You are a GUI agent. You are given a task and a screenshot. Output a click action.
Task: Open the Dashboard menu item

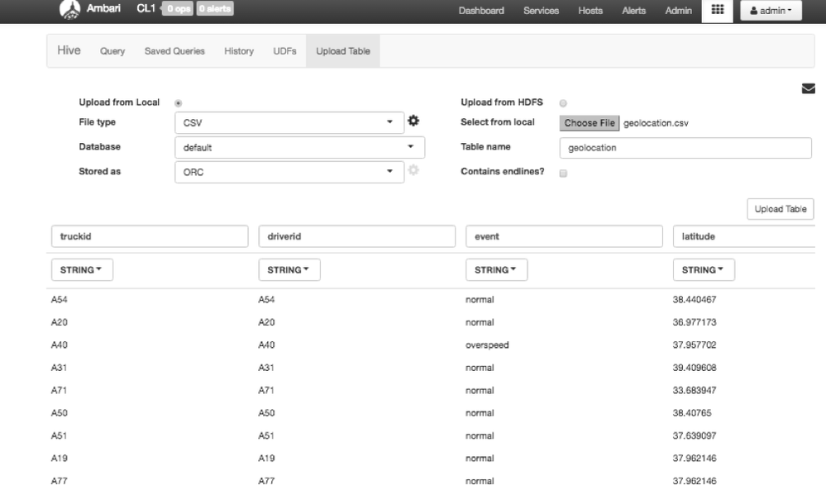(x=481, y=11)
